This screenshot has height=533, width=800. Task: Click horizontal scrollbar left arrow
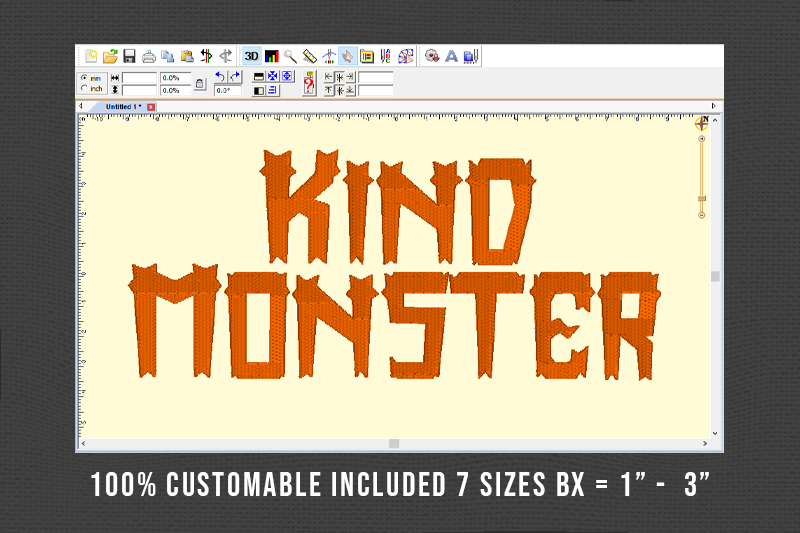coord(83,444)
